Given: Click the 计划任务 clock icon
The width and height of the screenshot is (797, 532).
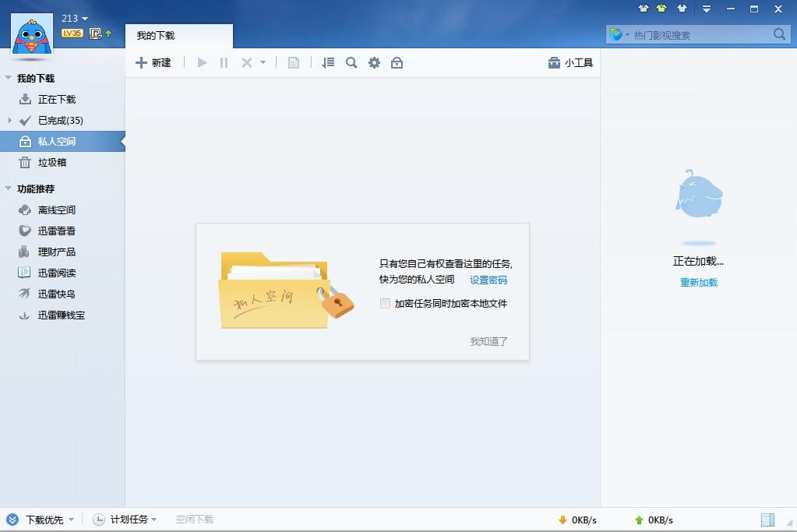Looking at the screenshot, I should [99, 520].
